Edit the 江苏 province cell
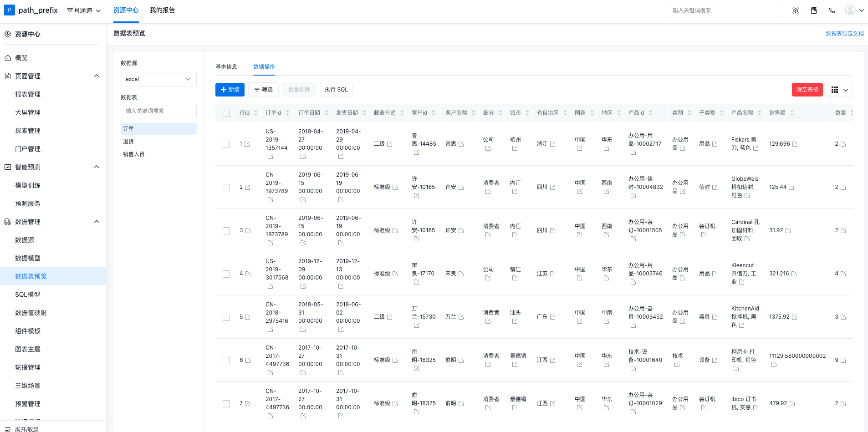The height and width of the screenshot is (432, 868). [552, 274]
